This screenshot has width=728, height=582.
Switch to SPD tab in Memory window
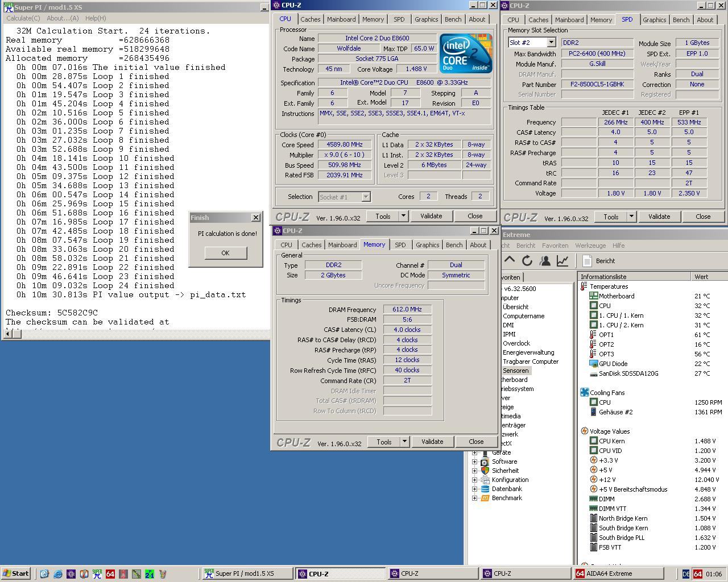(400, 245)
